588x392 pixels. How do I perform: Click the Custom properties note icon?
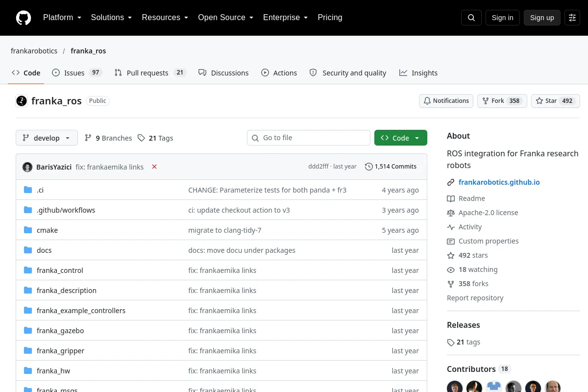[x=451, y=241]
